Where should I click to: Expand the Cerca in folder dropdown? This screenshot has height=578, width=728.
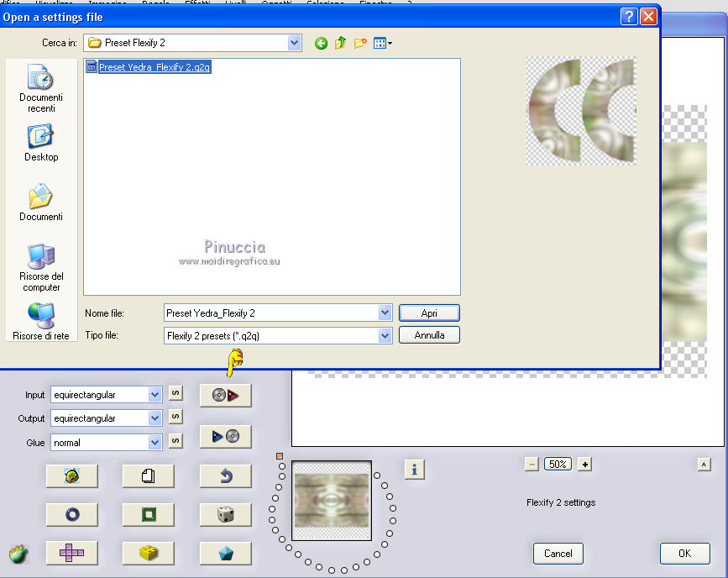click(294, 43)
